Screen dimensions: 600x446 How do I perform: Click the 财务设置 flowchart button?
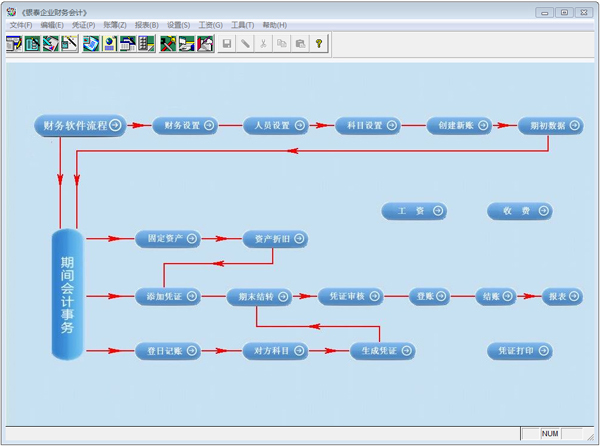coord(184,126)
